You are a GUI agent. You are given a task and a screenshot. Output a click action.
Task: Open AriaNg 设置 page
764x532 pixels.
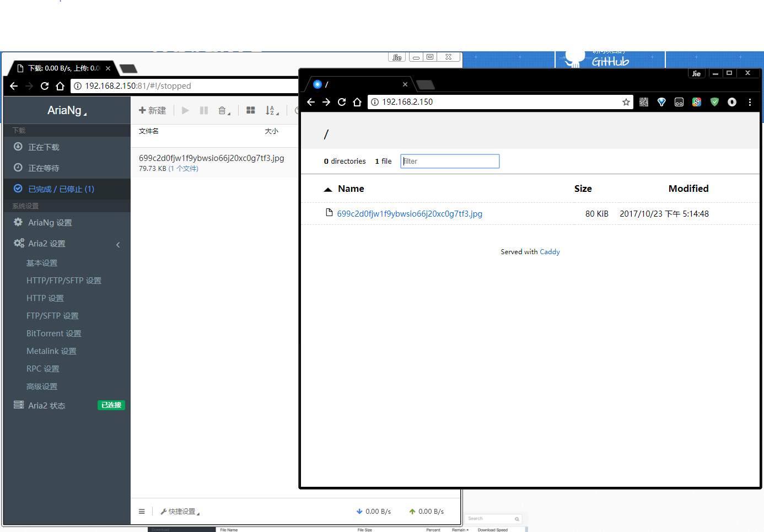click(67, 222)
